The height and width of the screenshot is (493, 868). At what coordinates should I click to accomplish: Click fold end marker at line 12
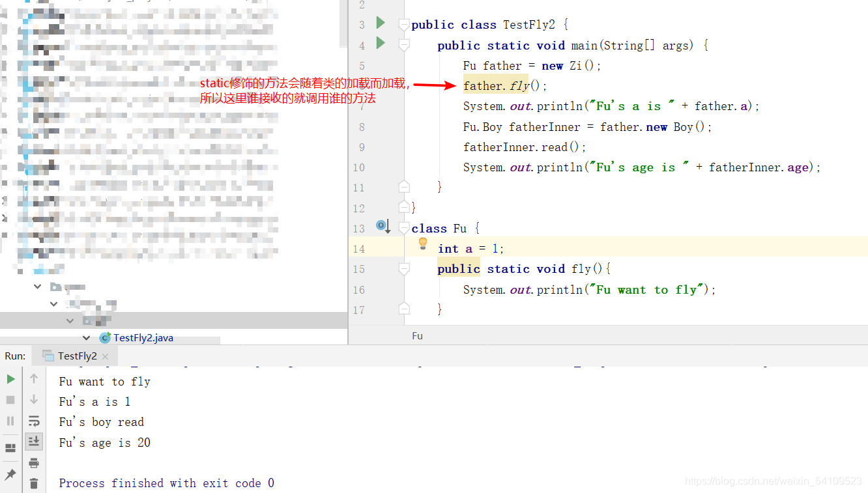click(404, 208)
